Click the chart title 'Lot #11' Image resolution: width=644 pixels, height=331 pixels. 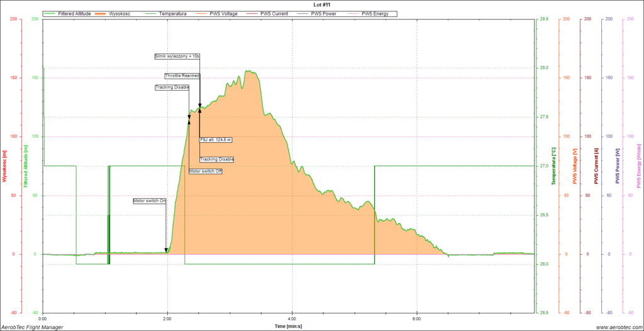point(320,4)
